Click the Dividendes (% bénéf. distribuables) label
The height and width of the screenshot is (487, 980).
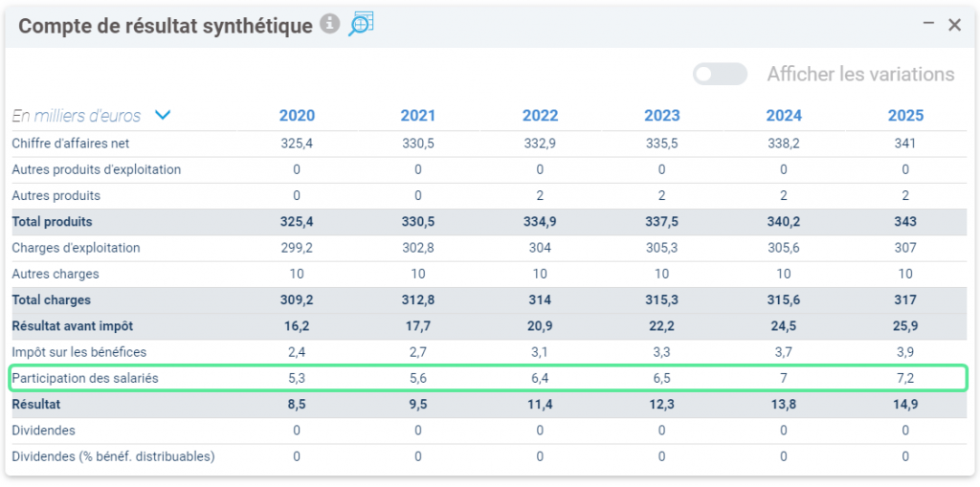tap(113, 457)
